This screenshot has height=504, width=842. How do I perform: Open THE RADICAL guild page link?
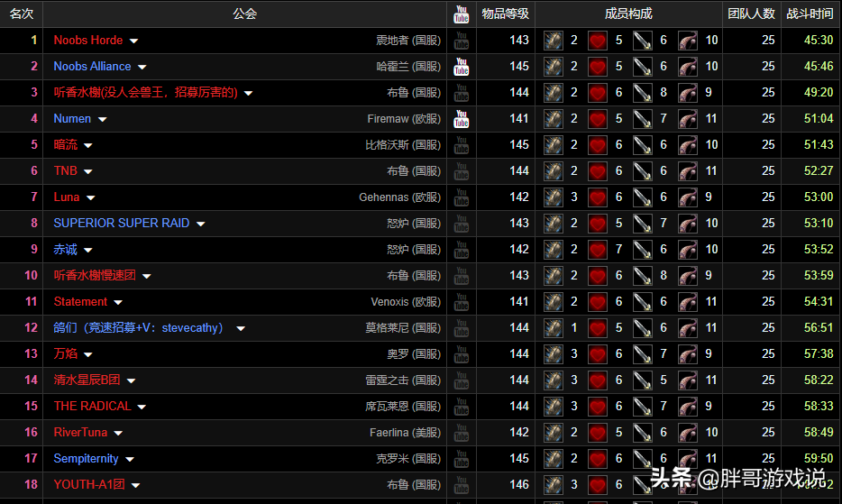(92, 407)
